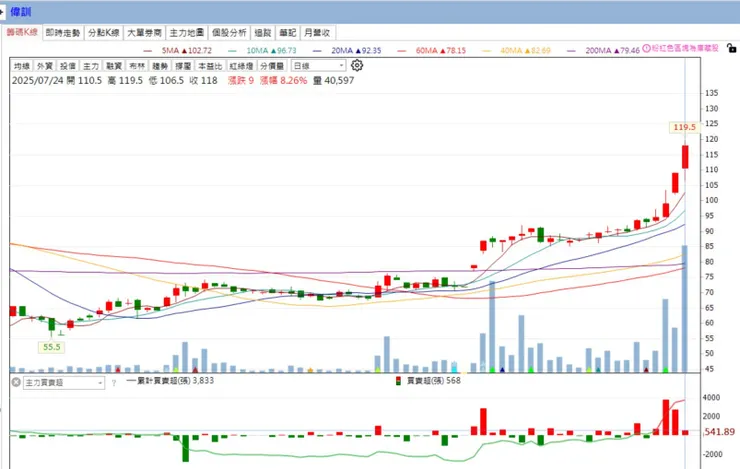This screenshot has height=469, width=740.
Task: Click the 119.5 high price label
Action: click(684, 127)
